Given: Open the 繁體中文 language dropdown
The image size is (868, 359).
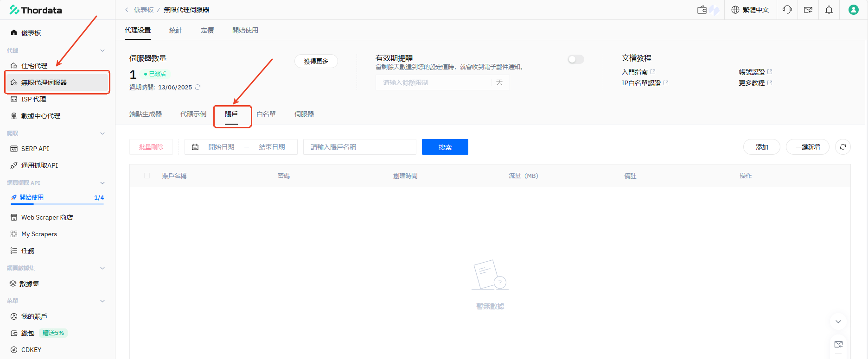Looking at the screenshot, I should pyautogui.click(x=750, y=10).
